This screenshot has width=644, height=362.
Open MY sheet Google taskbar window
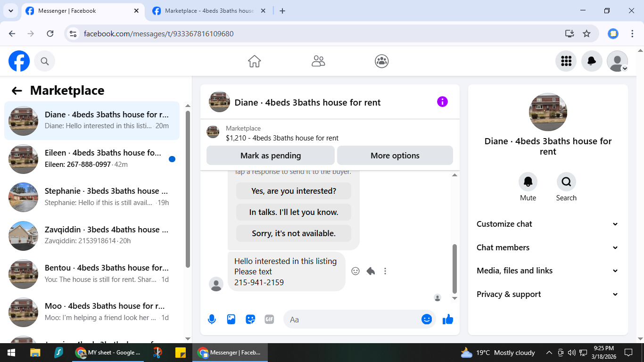[108, 353]
